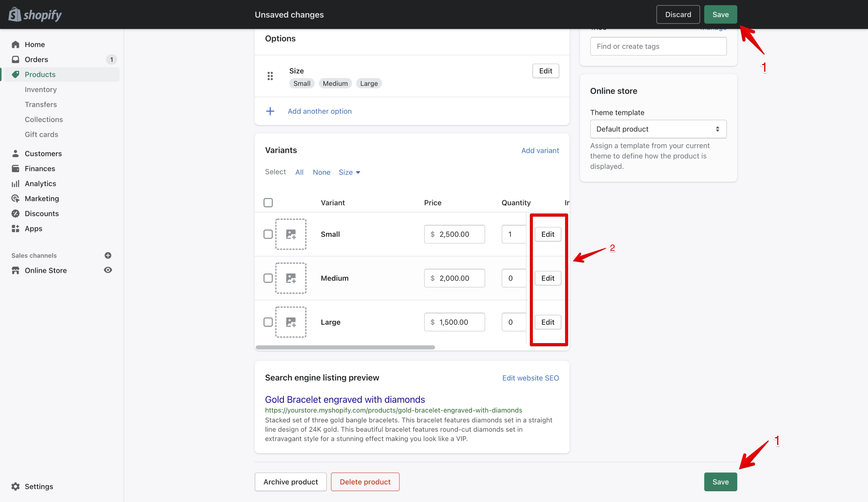This screenshot has height=502, width=868.
Task: Click the Orders count badge 1
Action: (x=111, y=60)
